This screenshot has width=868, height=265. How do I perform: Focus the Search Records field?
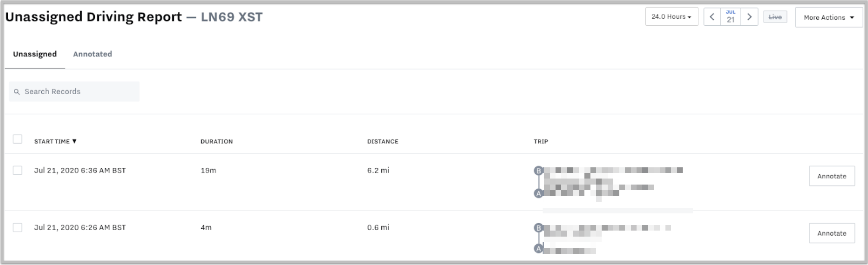[74, 92]
